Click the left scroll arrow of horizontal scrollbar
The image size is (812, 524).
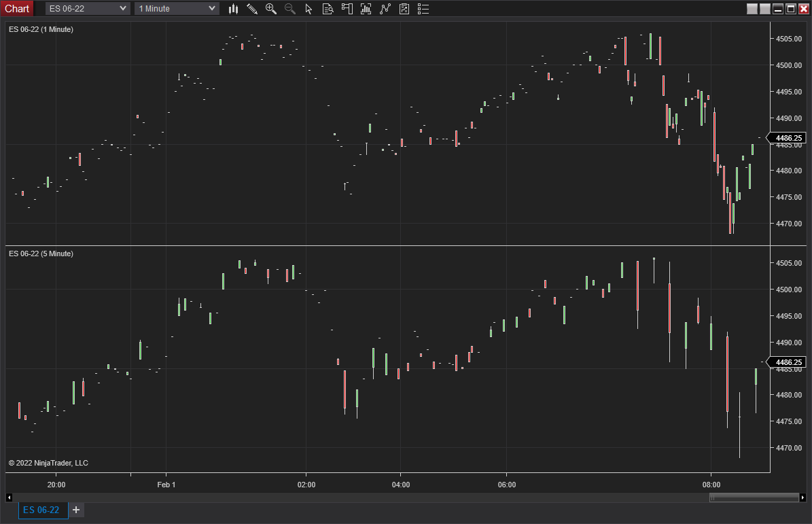[x=9, y=497]
